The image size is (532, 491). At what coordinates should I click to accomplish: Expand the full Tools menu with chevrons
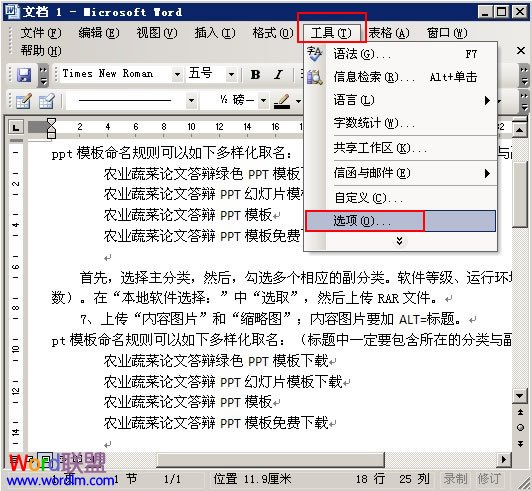pos(400,241)
